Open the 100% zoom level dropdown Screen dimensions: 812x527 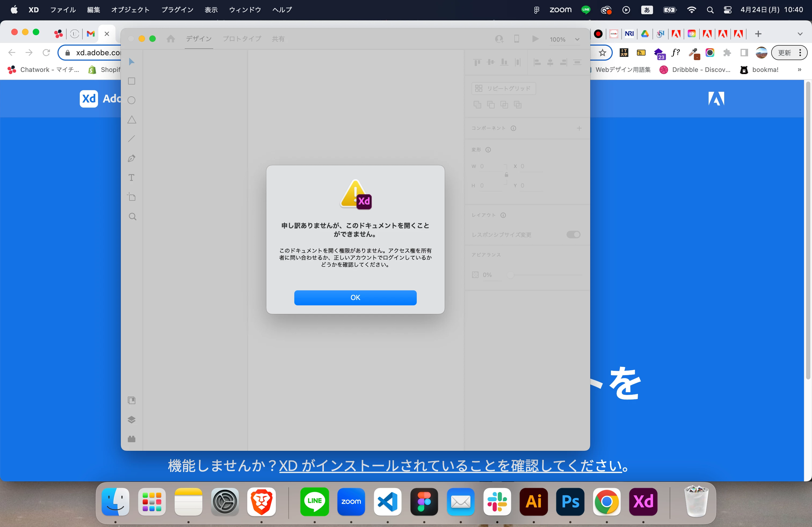577,39
